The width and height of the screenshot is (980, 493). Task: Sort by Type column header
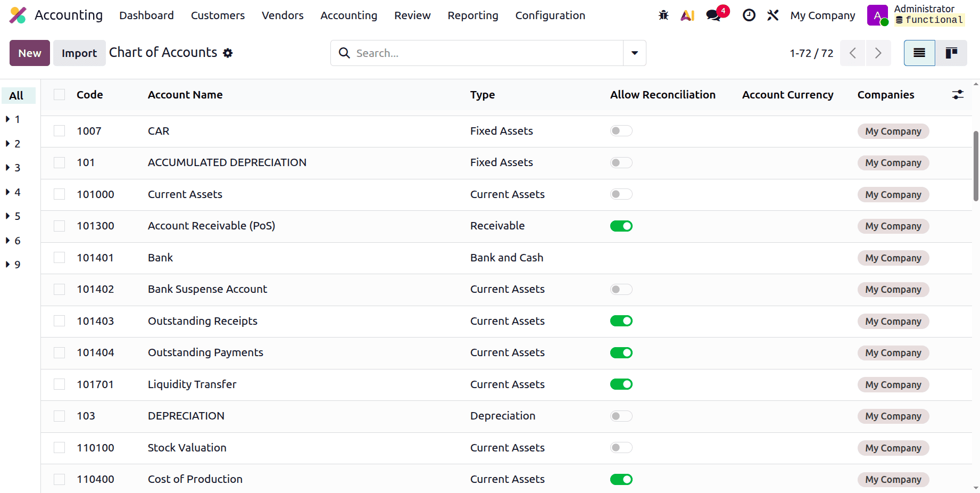[x=483, y=95]
